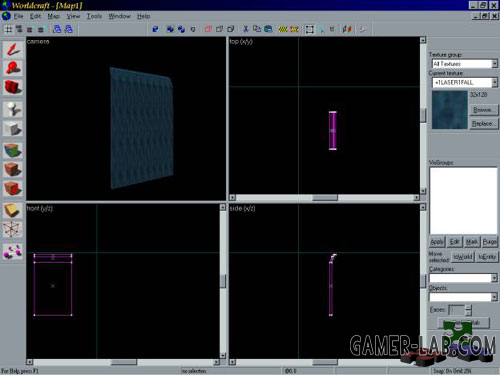
Task: Click the toWorld button
Action: click(x=463, y=257)
